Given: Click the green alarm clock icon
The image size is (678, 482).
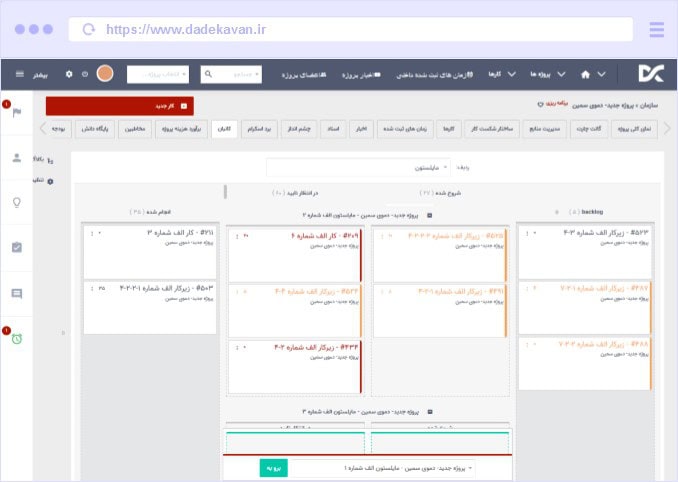Looking at the screenshot, I should point(16,338).
